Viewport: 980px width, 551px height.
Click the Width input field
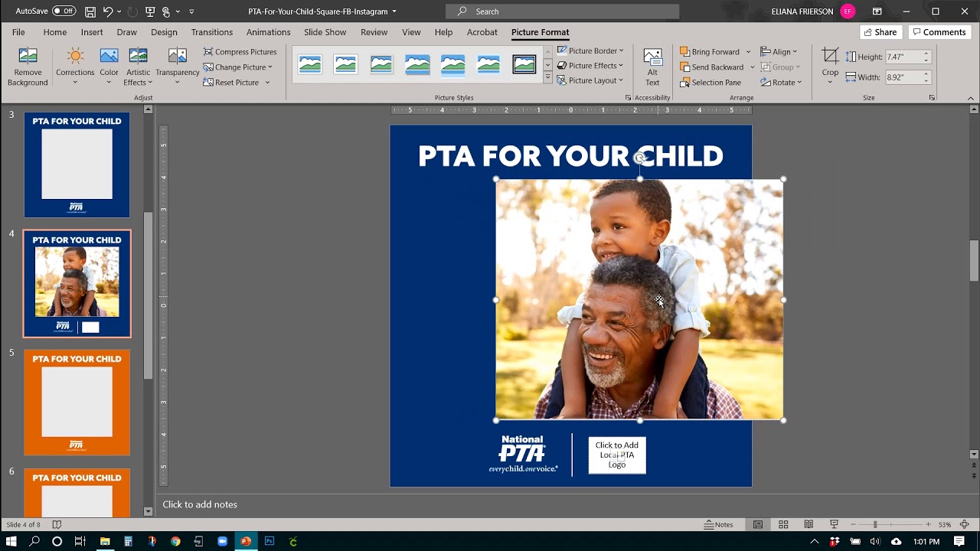(903, 77)
